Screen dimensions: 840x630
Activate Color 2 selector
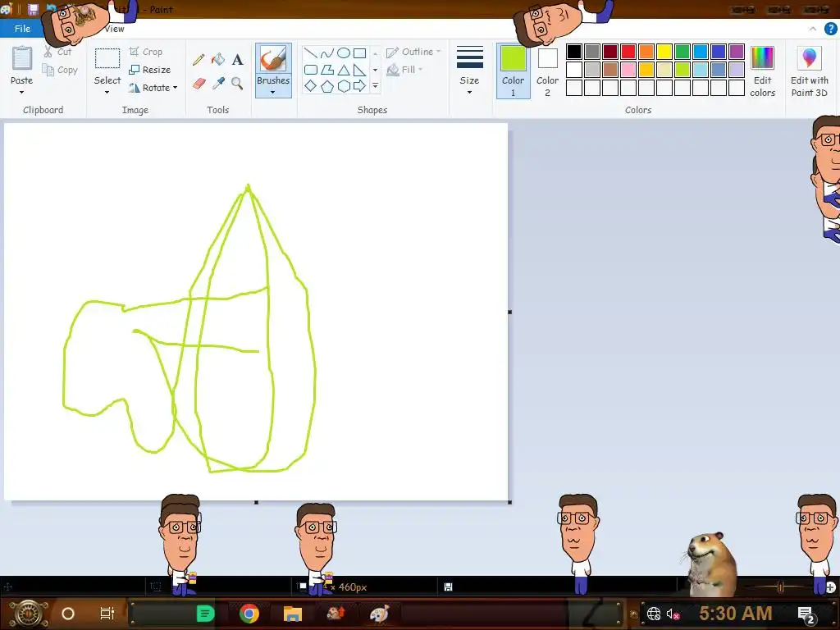[547, 71]
